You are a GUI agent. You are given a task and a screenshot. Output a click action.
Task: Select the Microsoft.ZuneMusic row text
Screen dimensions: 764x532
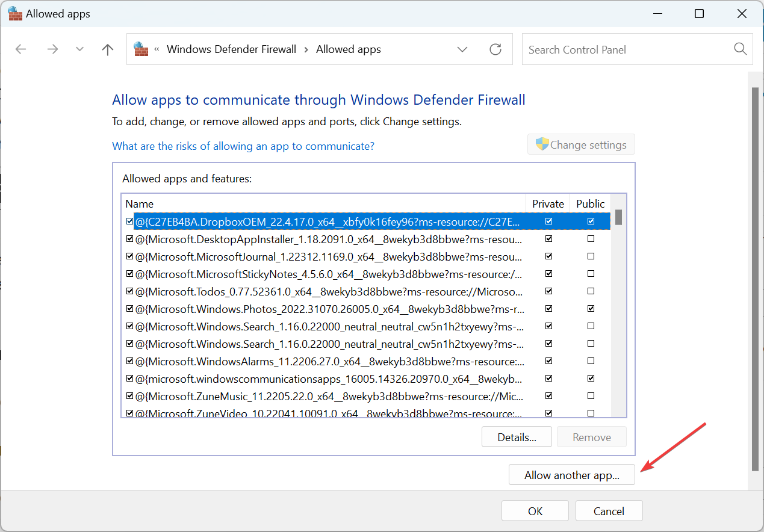329,396
